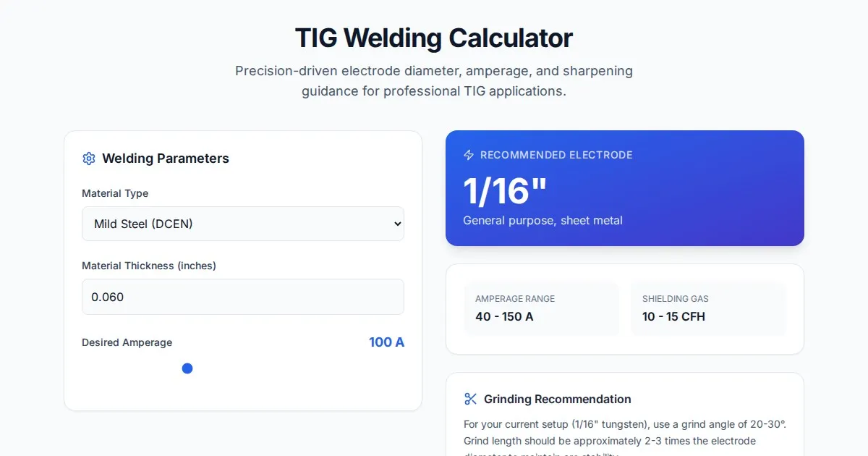Click the large 1/16" electrode size
The height and width of the screenshot is (456, 868).
click(x=505, y=191)
